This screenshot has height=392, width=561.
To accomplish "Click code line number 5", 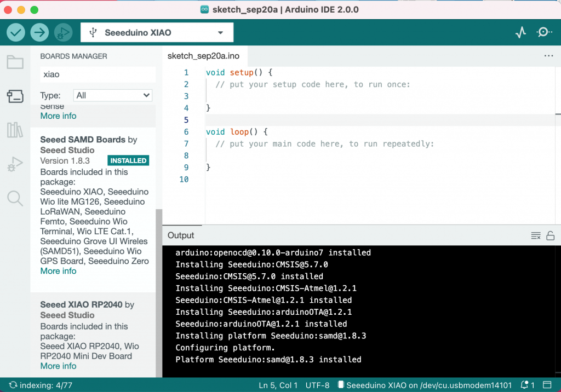I will (x=186, y=120).
